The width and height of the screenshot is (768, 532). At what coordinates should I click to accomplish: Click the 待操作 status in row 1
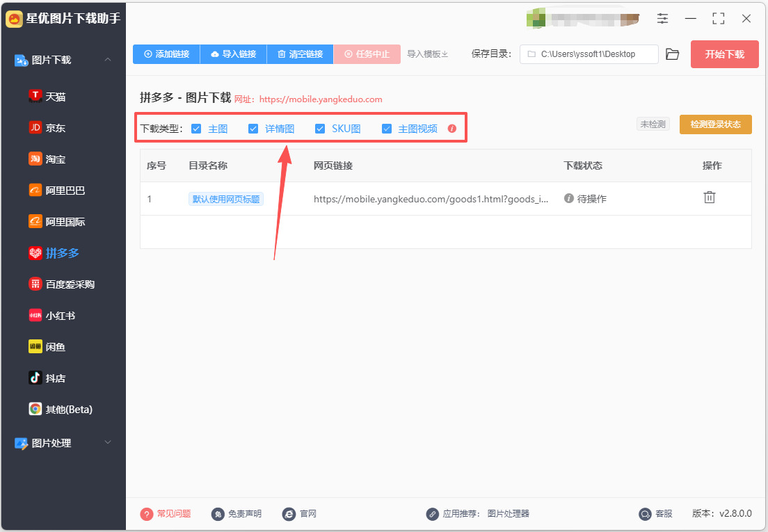click(x=585, y=199)
